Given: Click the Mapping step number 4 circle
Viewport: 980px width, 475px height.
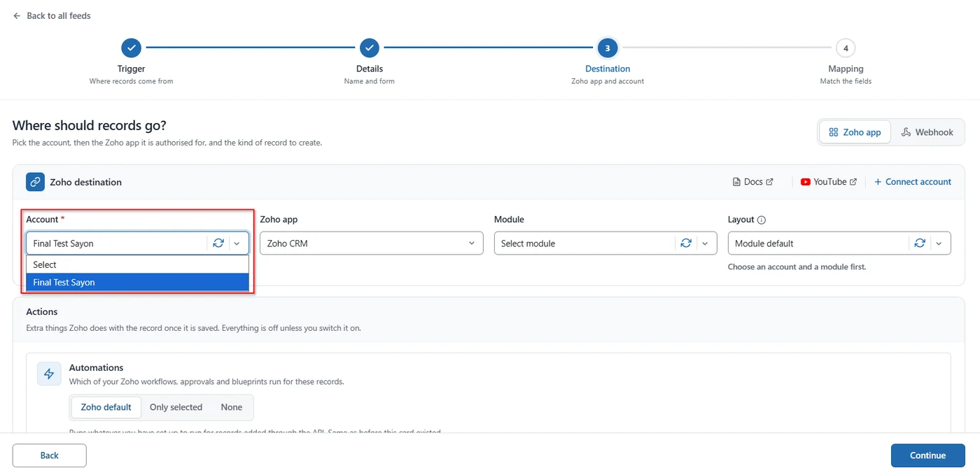Looking at the screenshot, I should [x=846, y=48].
